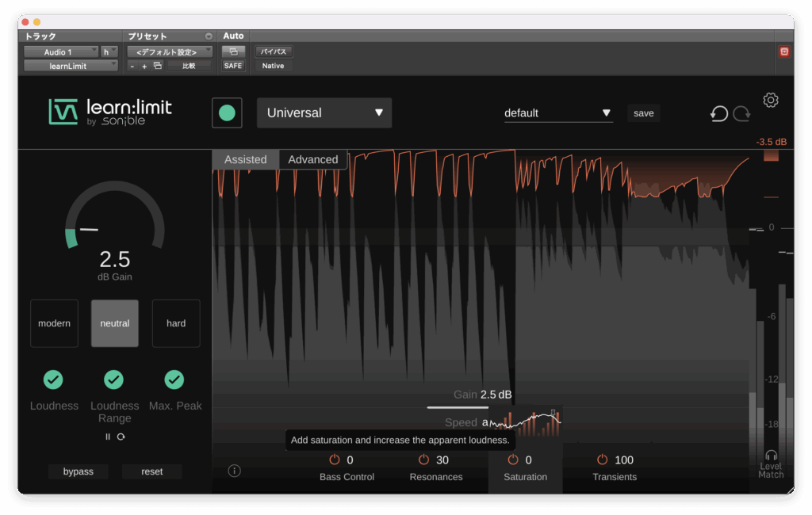Click the orange gain reduction meter top right
812x515 pixels.
[x=771, y=155]
